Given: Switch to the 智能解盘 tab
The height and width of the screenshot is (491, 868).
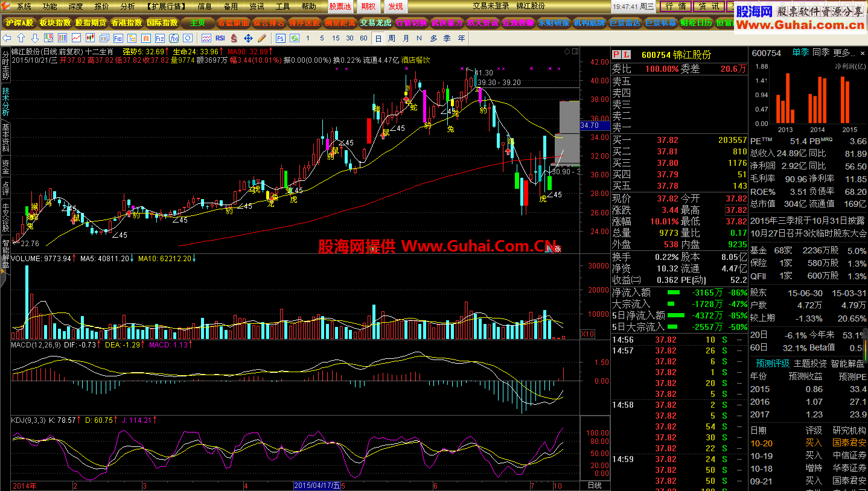Looking at the screenshot, I should [847, 364].
